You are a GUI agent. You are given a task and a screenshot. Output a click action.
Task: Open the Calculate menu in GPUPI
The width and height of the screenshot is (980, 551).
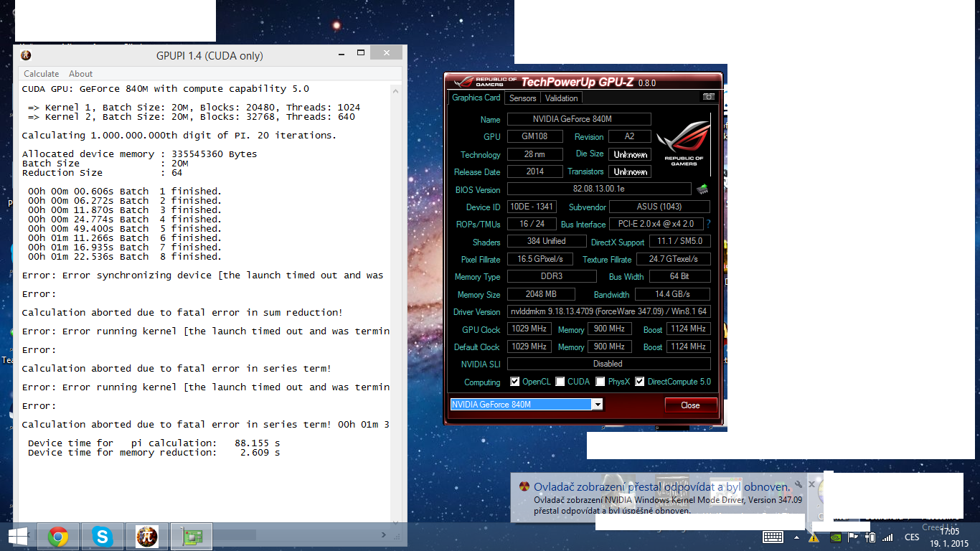[41, 74]
